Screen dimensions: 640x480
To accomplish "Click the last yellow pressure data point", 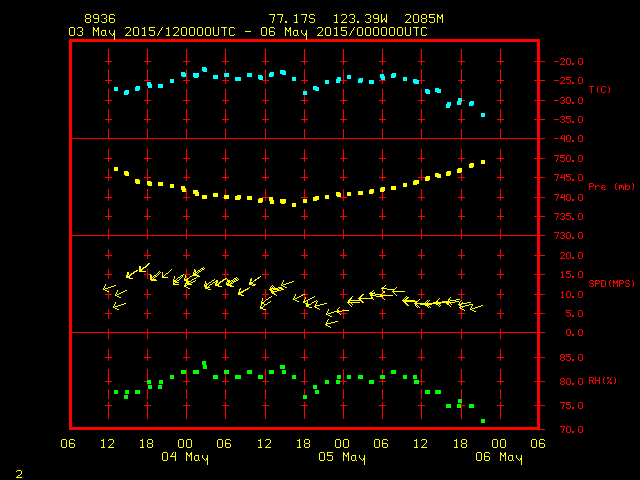I will (x=483, y=162).
